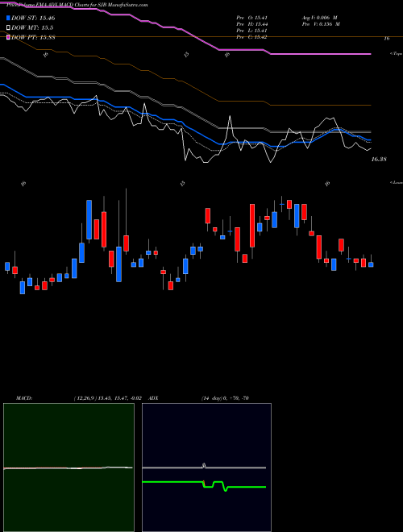Image resolution: width=403 pixels, height=532 pixels.
Task: Click the blue DOW ST legend swatch
Action: click(x=9, y=18)
